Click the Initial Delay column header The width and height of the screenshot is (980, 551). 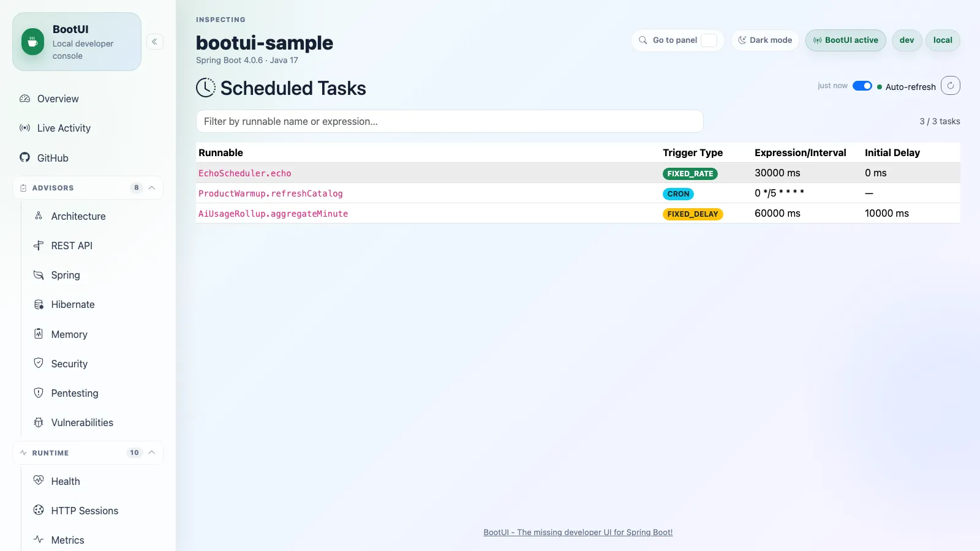click(x=892, y=152)
